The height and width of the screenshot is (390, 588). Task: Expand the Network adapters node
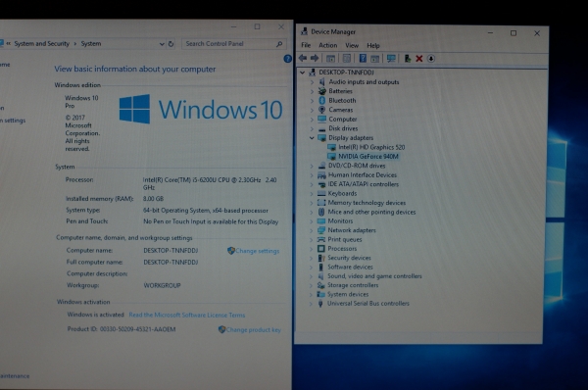click(x=312, y=230)
